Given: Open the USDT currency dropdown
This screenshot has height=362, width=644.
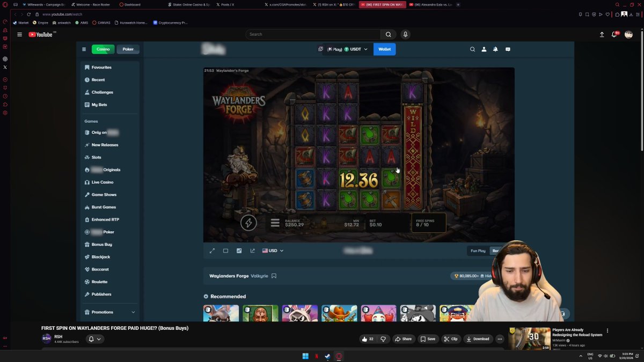Looking at the screenshot, I should [x=356, y=49].
